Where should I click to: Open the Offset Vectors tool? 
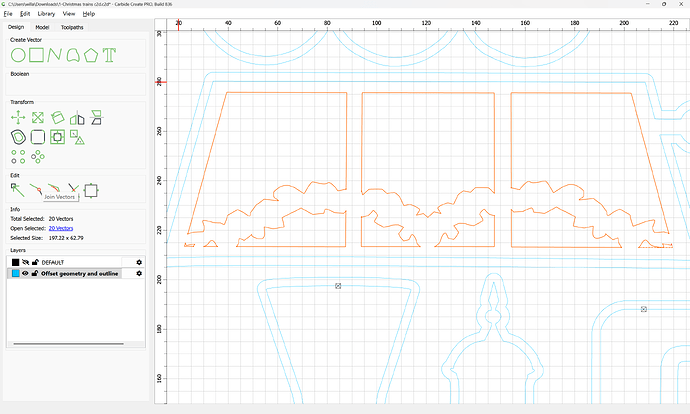click(17, 137)
